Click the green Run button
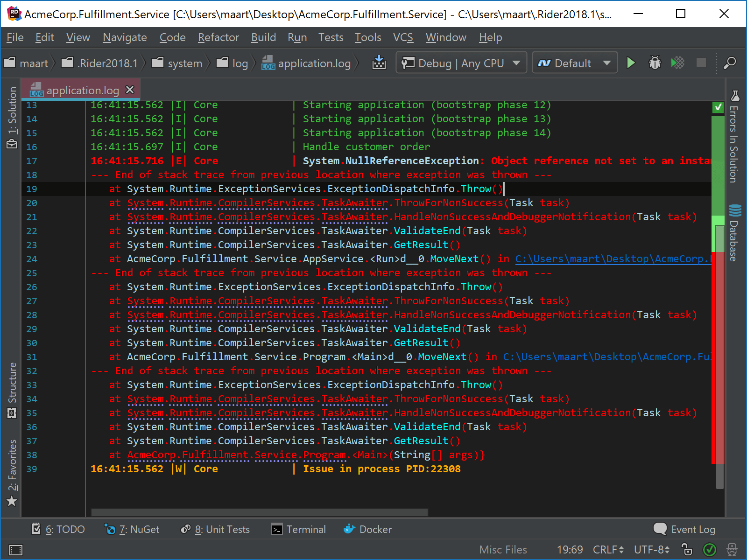747x560 pixels. 631,63
